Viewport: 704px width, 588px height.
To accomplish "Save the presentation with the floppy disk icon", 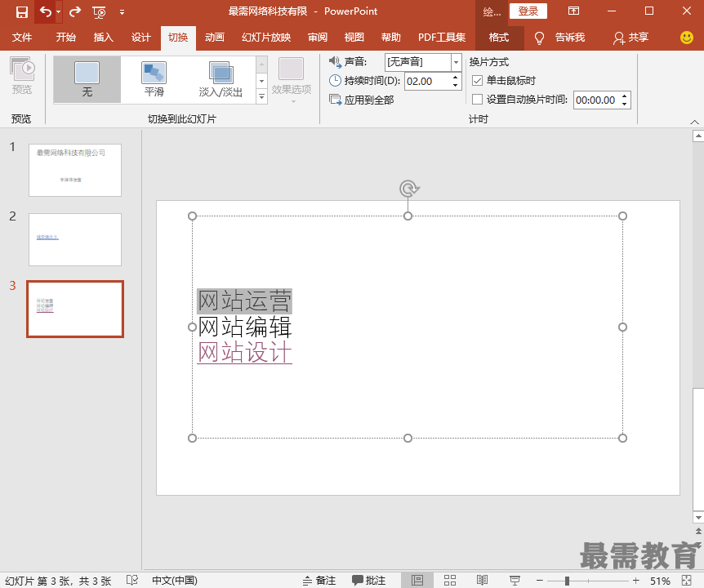I will coord(21,11).
